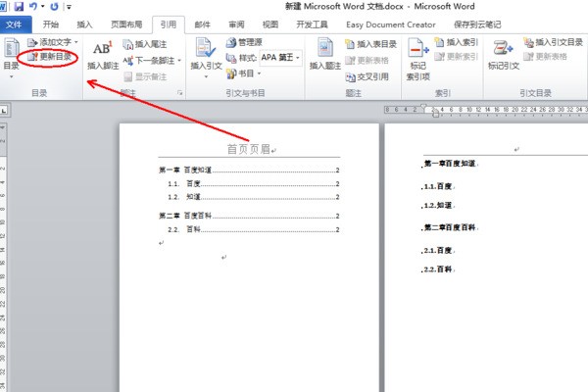Viewport: 588px width, 392px height.
Task: Open the 添加文字 dropdown
Action: pyautogui.click(x=53, y=42)
